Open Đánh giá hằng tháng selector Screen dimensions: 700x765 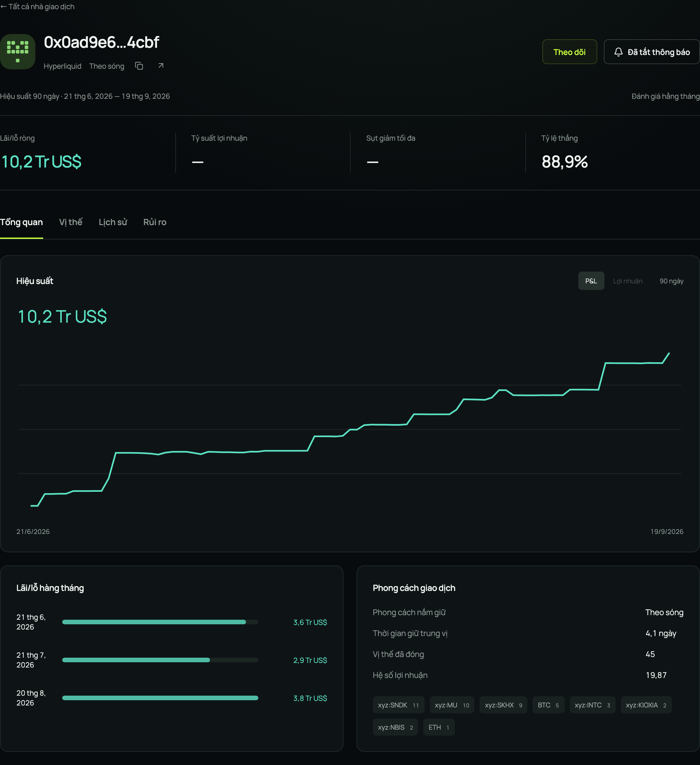click(x=665, y=97)
